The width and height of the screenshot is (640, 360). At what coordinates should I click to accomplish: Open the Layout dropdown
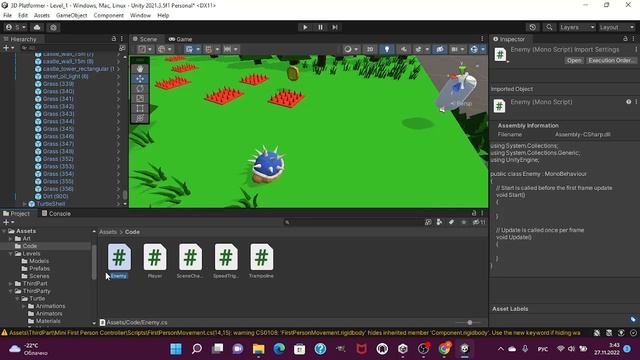coord(616,27)
